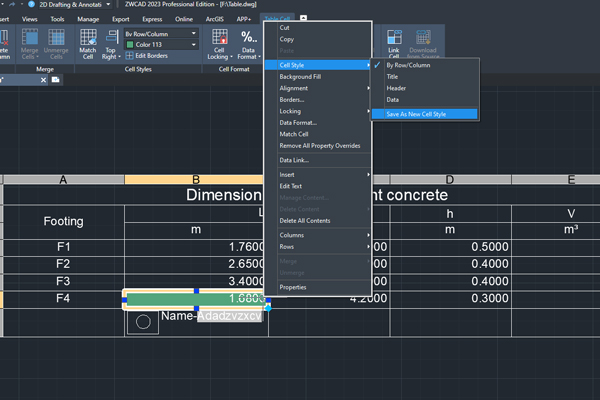Expand the Locking submenu
Image resolution: width=600 pixels, height=400 pixels.
pyautogui.click(x=318, y=111)
